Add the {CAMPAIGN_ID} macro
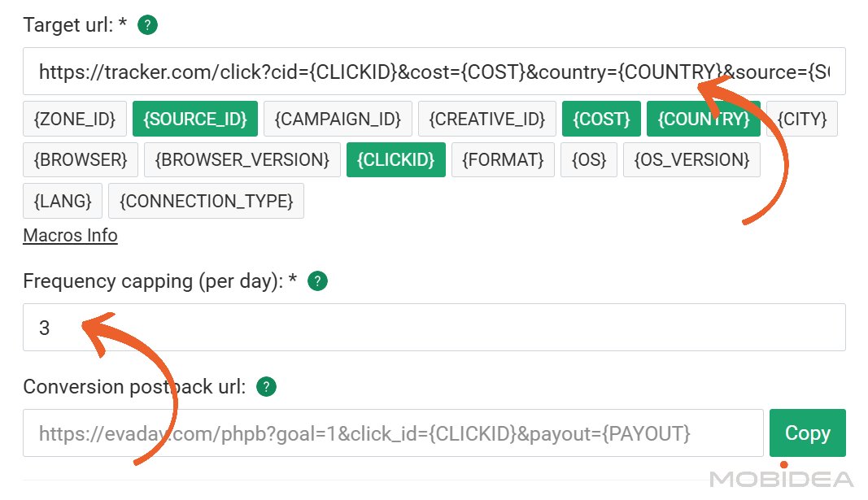The image size is (868, 500). (338, 119)
